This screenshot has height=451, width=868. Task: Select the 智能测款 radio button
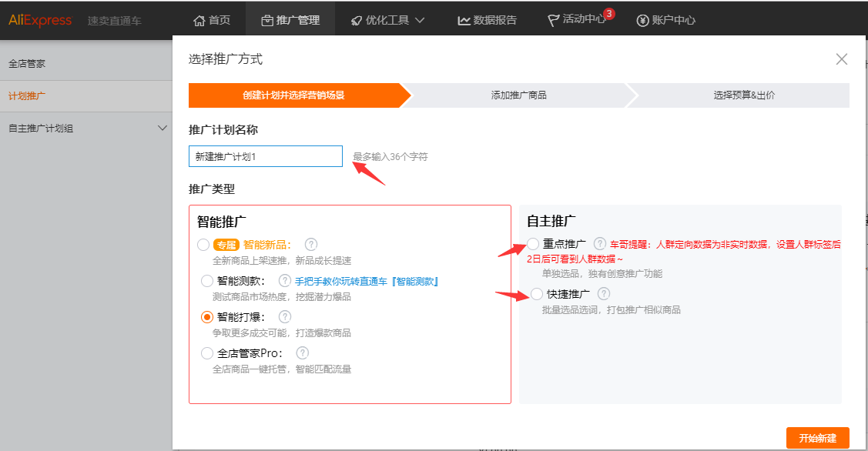(206, 281)
